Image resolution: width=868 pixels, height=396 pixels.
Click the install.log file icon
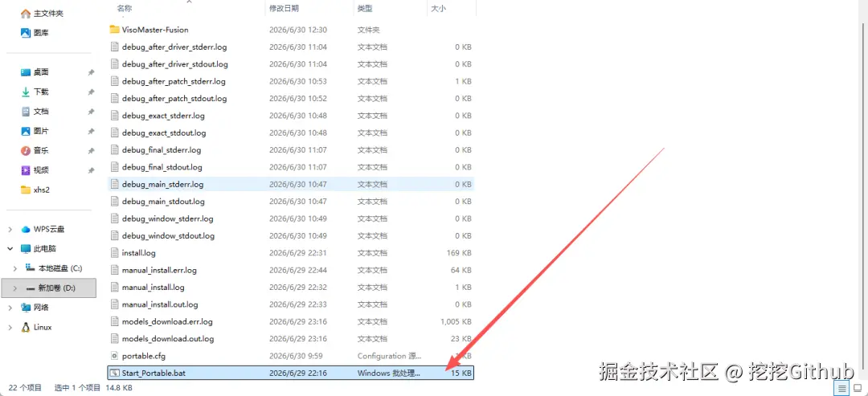coord(115,253)
